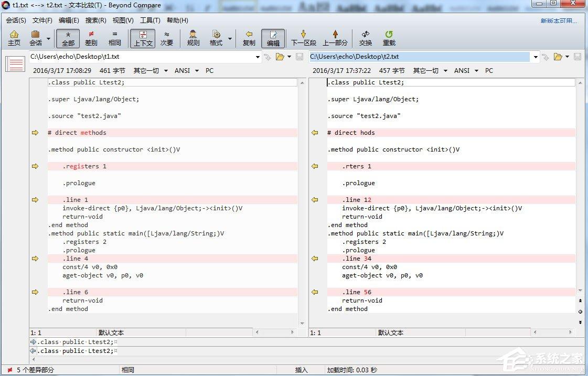Copy '.line 34' to left arrow
588x376 pixels.
click(315, 259)
